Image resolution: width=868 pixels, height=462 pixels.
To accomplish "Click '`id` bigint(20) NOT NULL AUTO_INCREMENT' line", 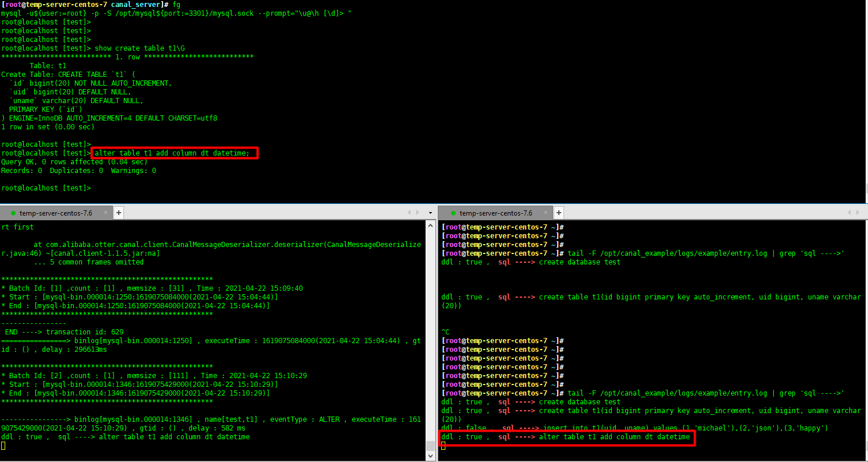I will click(x=90, y=83).
